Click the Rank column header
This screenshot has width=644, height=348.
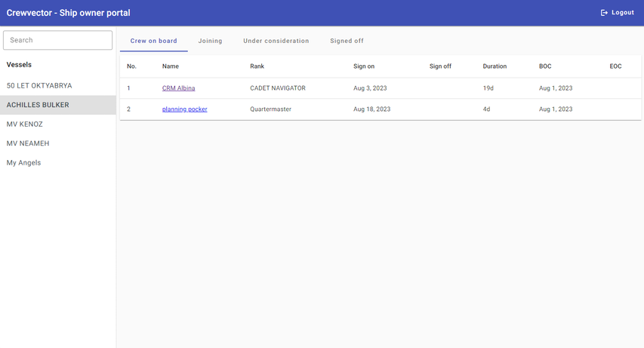pos(257,66)
